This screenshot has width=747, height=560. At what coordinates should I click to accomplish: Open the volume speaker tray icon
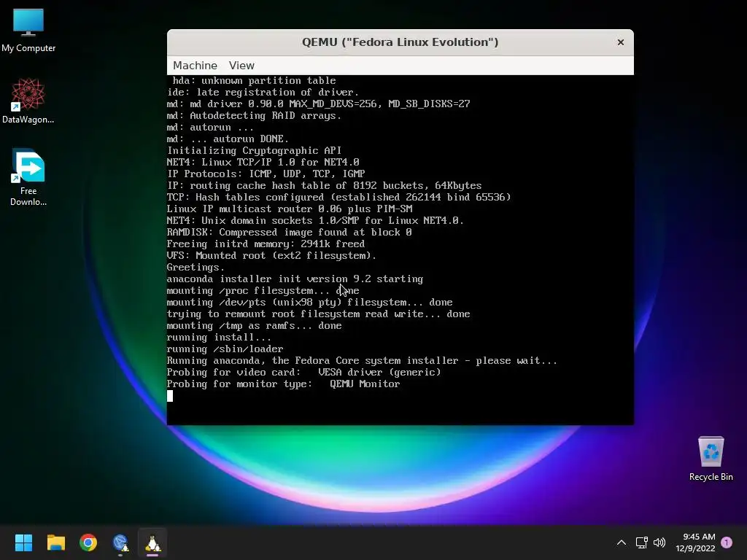pos(659,542)
